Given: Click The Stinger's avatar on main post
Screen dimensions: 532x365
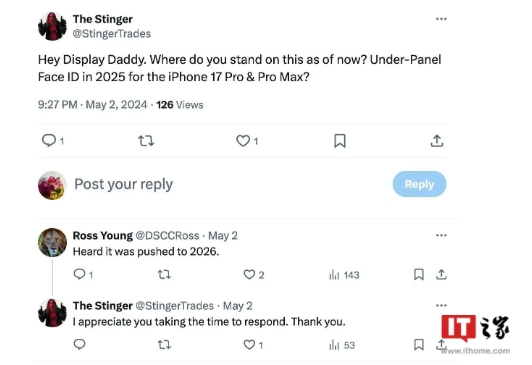Looking at the screenshot, I should coord(52,26).
